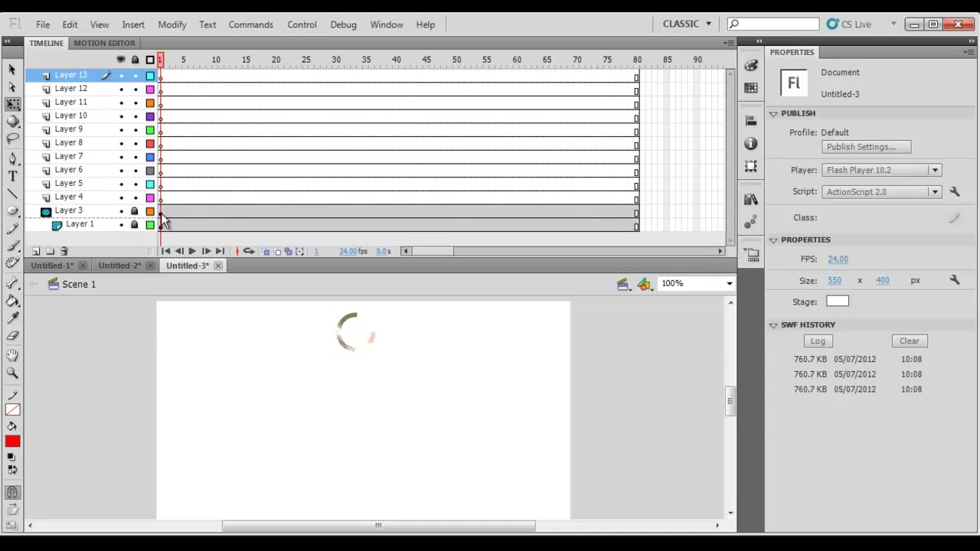Click the Play button in timeline
Viewport: 980px width, 551px height.
click(x=192, y=251)
